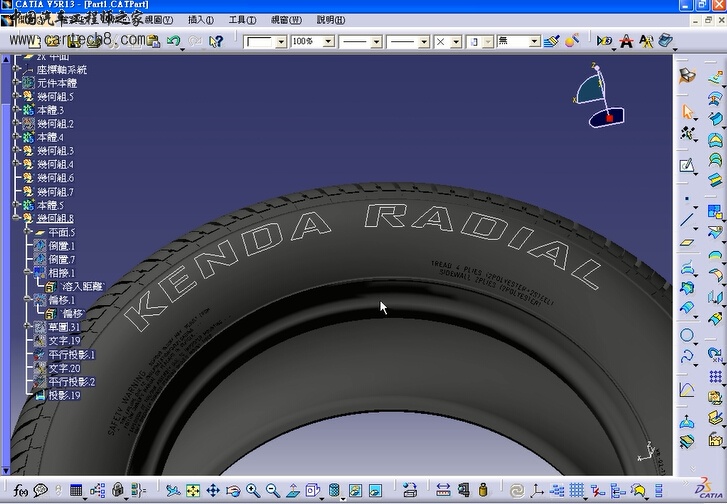Select 平面.5 in the tree
Image resolution: width=727 pixels, height=504 pixels.
pos(62,232)
